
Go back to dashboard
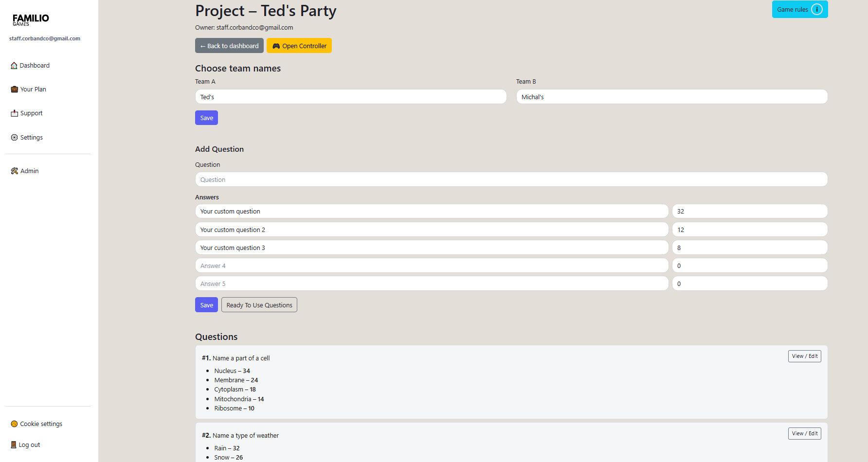point(229,46)
